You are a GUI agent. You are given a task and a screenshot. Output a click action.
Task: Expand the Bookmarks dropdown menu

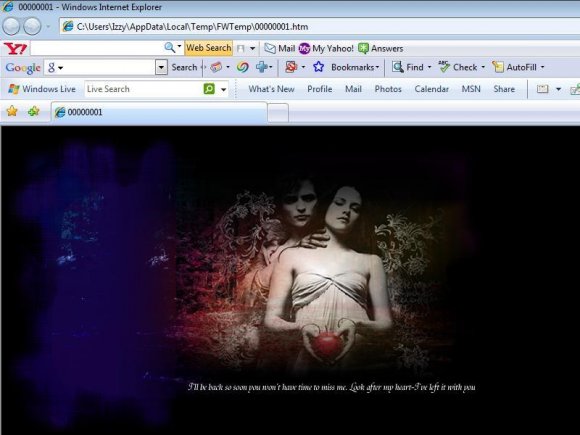click(x=377, y=67)
